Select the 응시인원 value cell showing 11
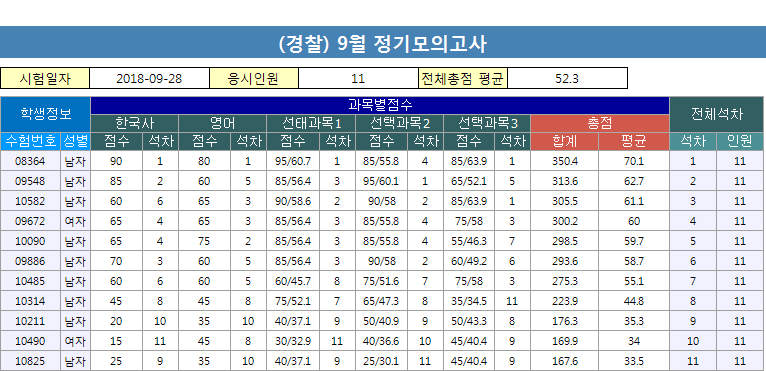 tap(358, 79)
